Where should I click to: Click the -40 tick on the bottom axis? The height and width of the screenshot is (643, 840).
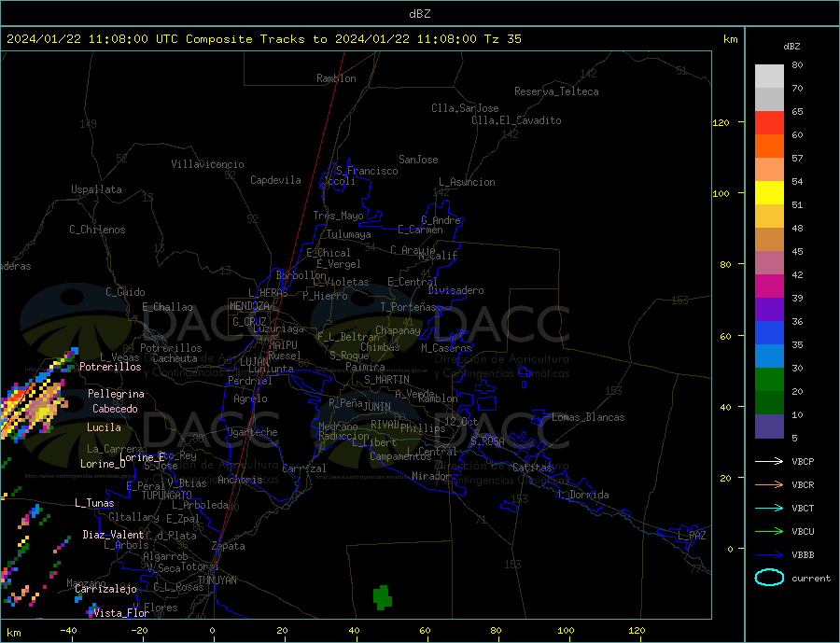(68, 631)
